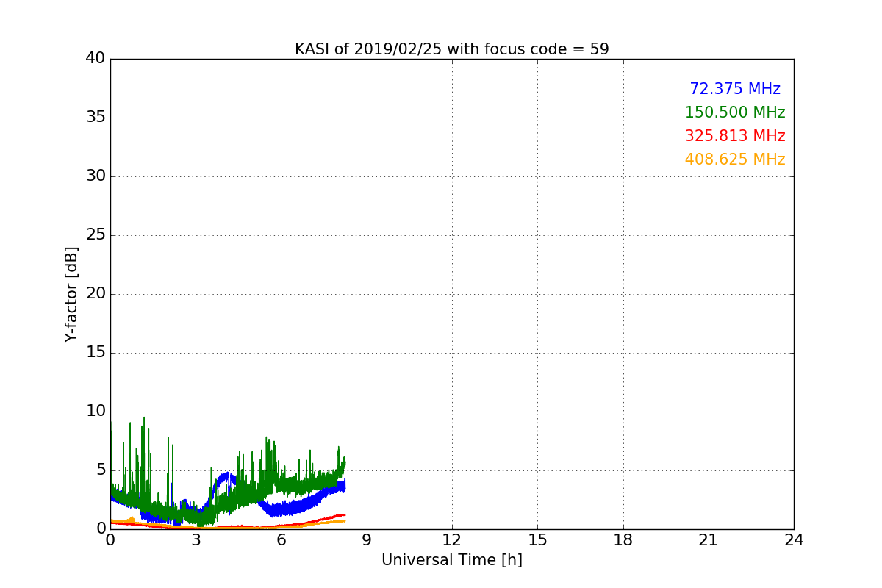Click x-axis tick label 18
The width and height of the screenshot is (882, 588).
[x=623, y=540]
